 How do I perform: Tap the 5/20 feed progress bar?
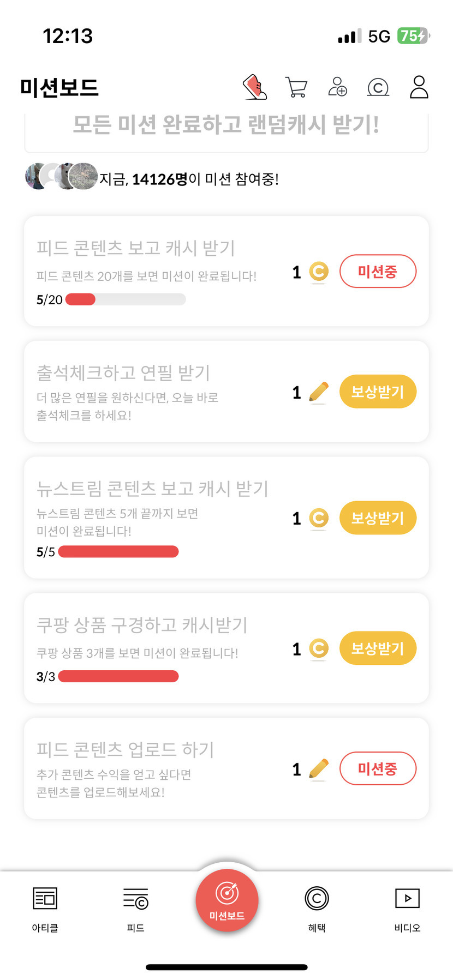(126, 299)
